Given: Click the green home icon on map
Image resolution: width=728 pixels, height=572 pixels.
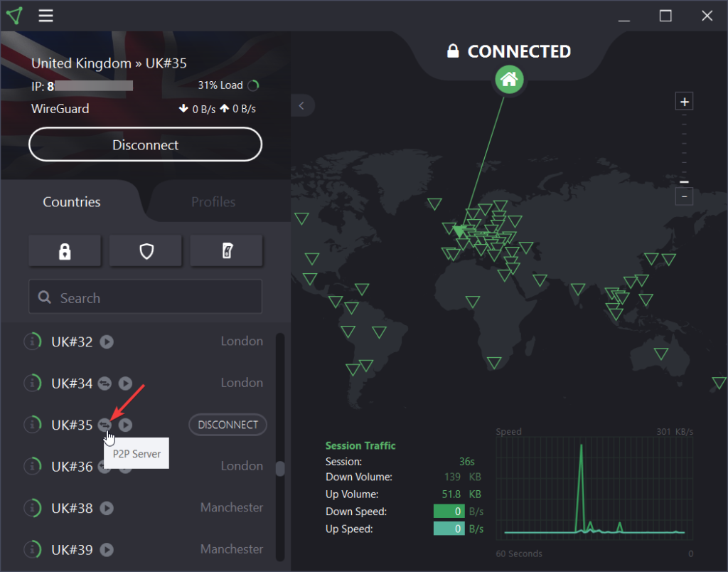Looking at the screenshot, I should [509, 80].
